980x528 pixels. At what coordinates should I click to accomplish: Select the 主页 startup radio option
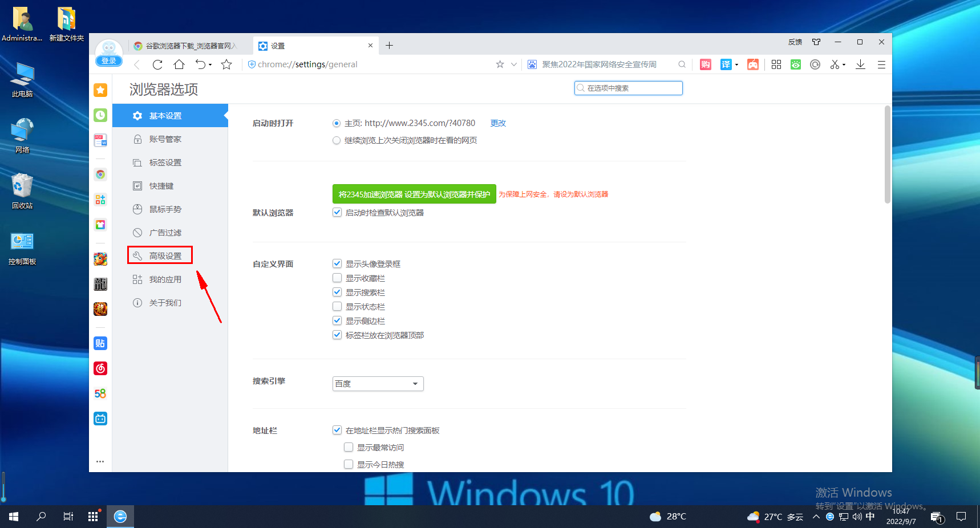pos(337,123)
